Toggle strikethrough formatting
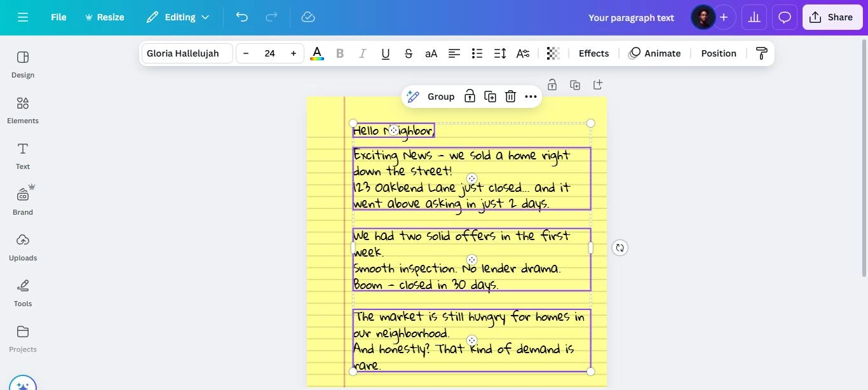 [409, 53]
